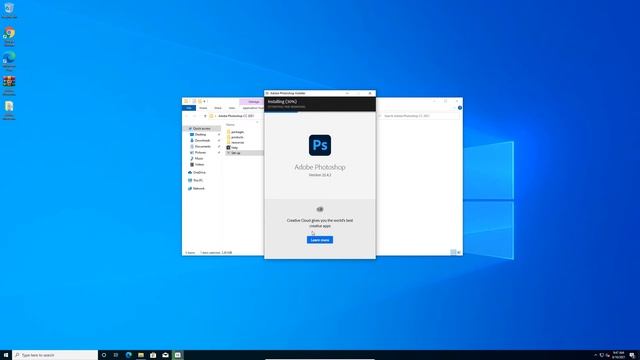Click the Creative Cloud icon in the installer

click(x=320, y=209)
